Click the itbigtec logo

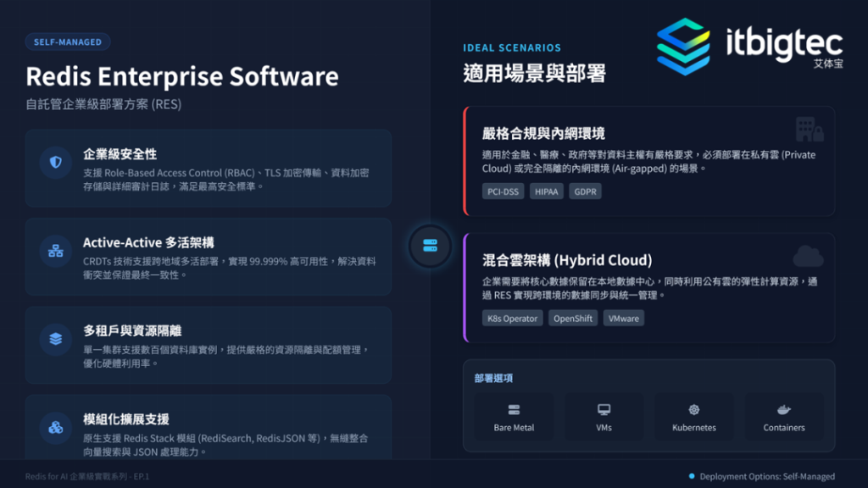tap(749, 47)
